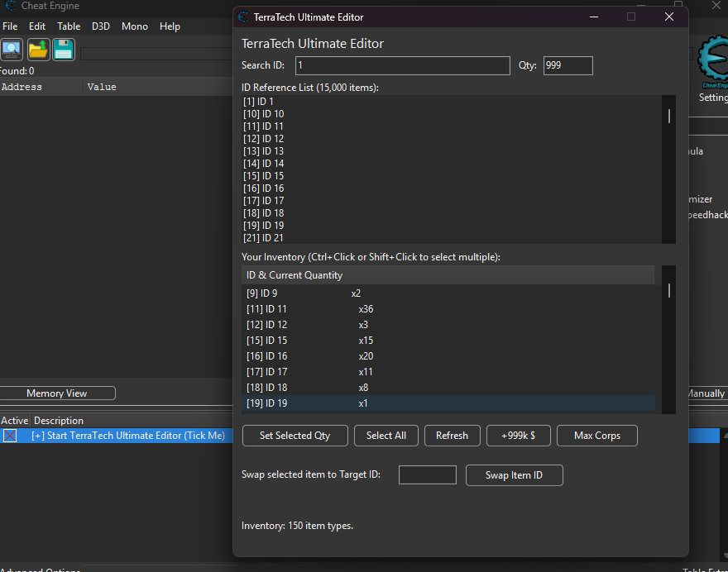This screenshot has height=572, width=728.
Task: Open process selector icon in Cheat Engine
Action: [x=12, y=50]
